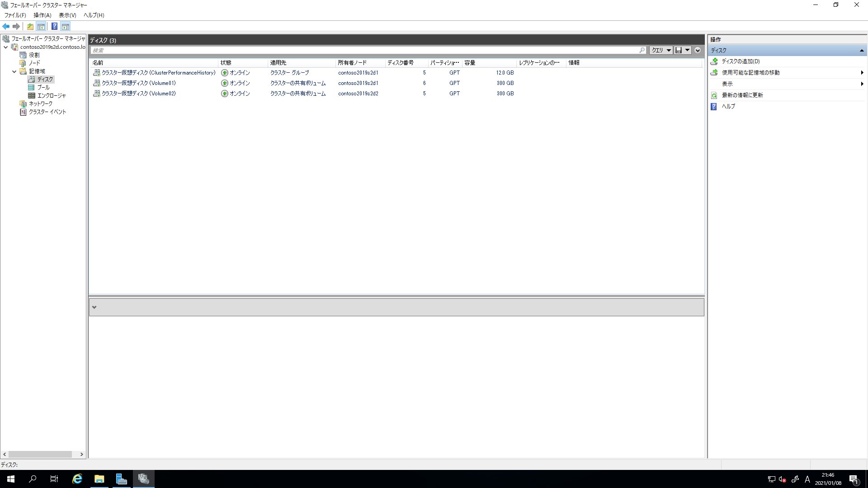Viewport: 868px width, 488px height.
Task: Click the help question mark toolbar icon
Action: point(55,26)
